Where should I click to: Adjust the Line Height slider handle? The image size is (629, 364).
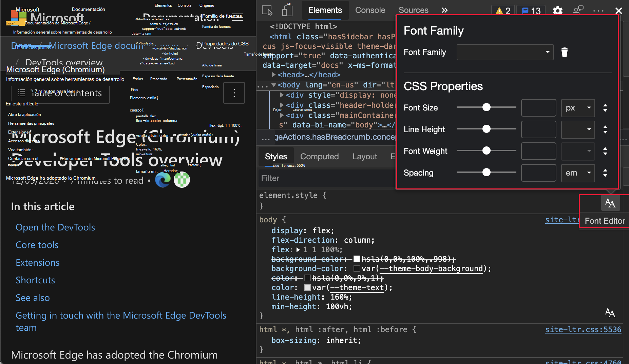coord(487,129)
